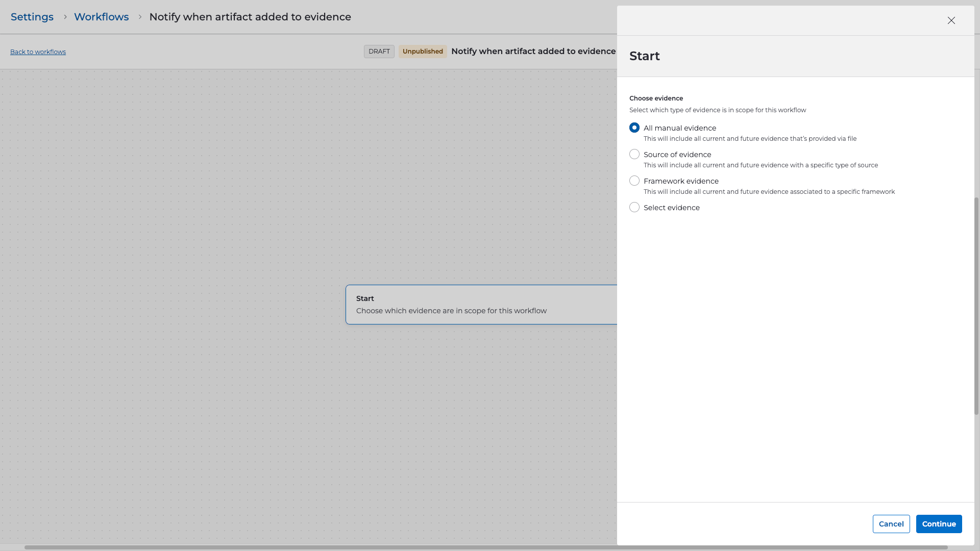Click an empty area of the dotted canvas
This screenshot has height=551, width=980.
tap(179, 204)
